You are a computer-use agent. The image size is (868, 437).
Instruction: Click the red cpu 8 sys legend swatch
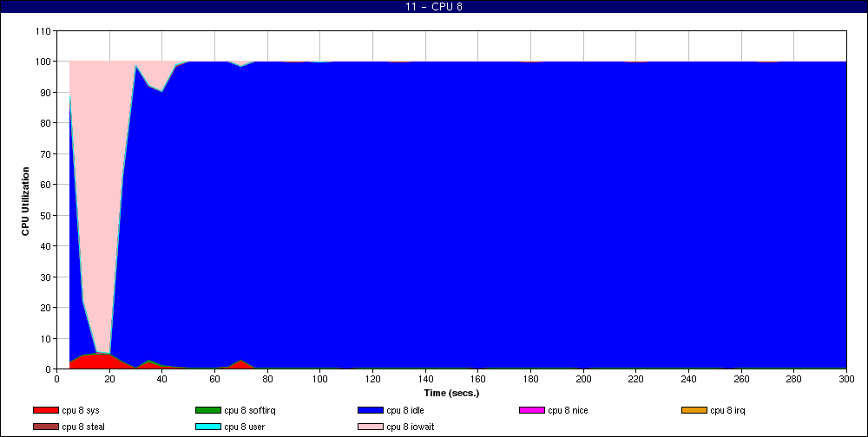(46, 410)
